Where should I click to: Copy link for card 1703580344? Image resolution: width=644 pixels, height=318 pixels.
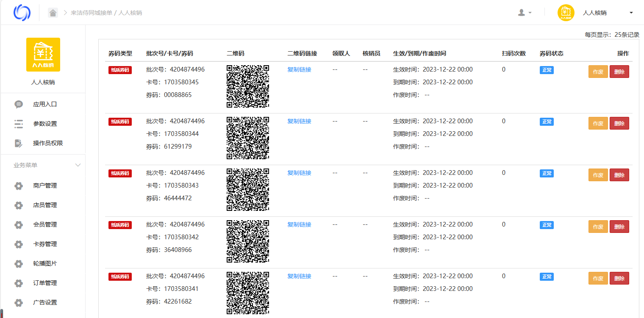point(299,121)
